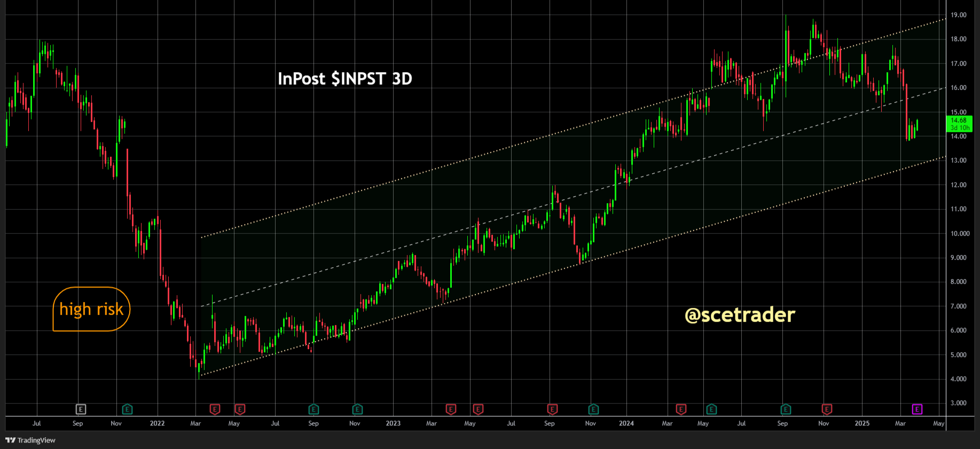Select the 'InPost $INPST 3D' chart title text
This screenshot has height=449, width=980.
pyautogui.click(x=345, y=79)
